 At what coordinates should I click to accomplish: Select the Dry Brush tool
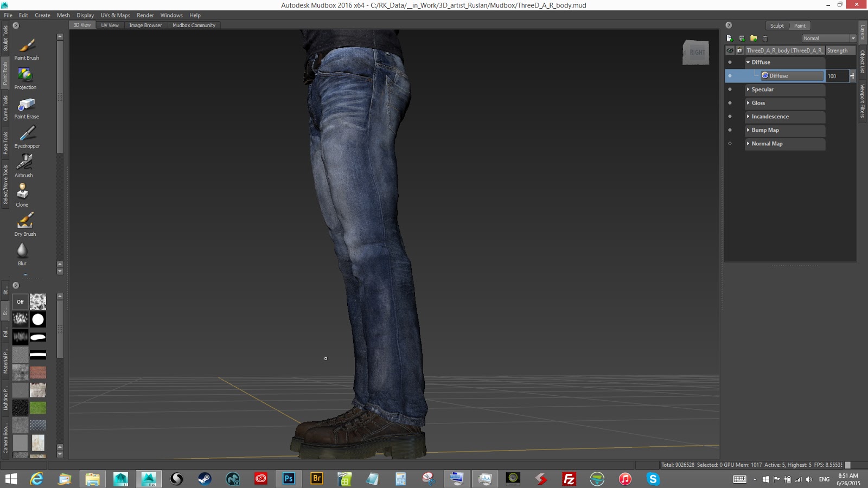coord(25,225)
